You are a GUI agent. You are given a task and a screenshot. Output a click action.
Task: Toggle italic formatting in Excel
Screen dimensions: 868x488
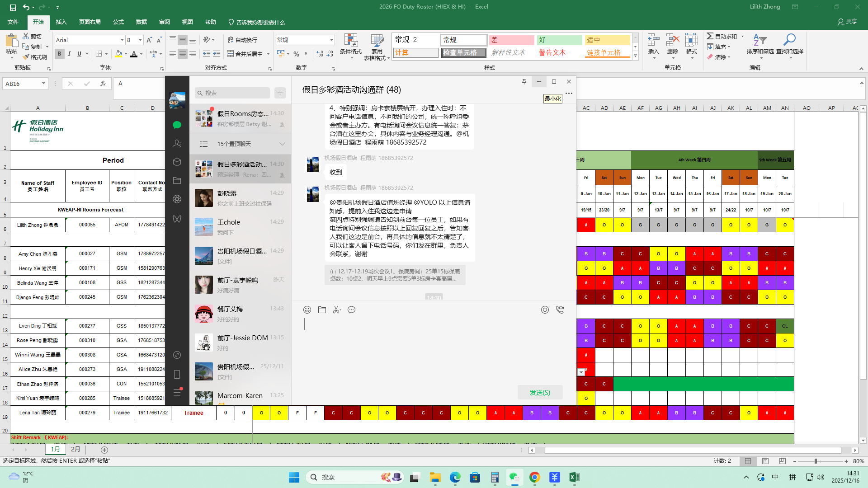[69, 54]
